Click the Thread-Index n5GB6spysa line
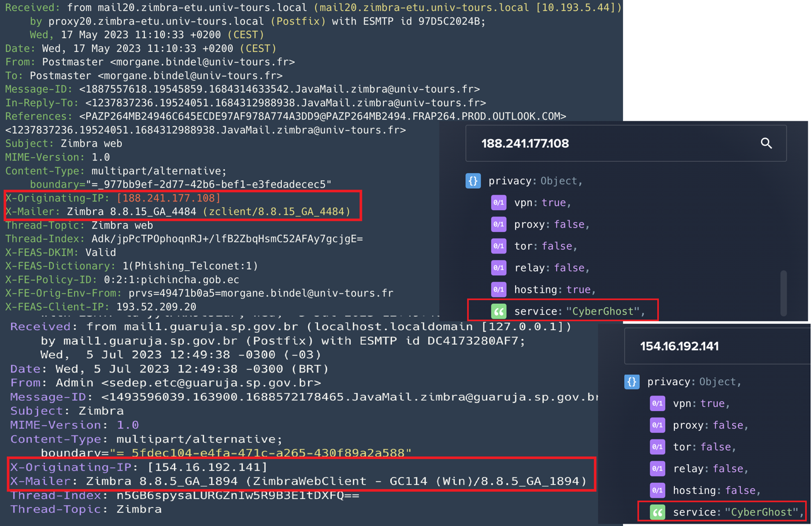This screenshot has height=526, width=812. pos(185,495)
